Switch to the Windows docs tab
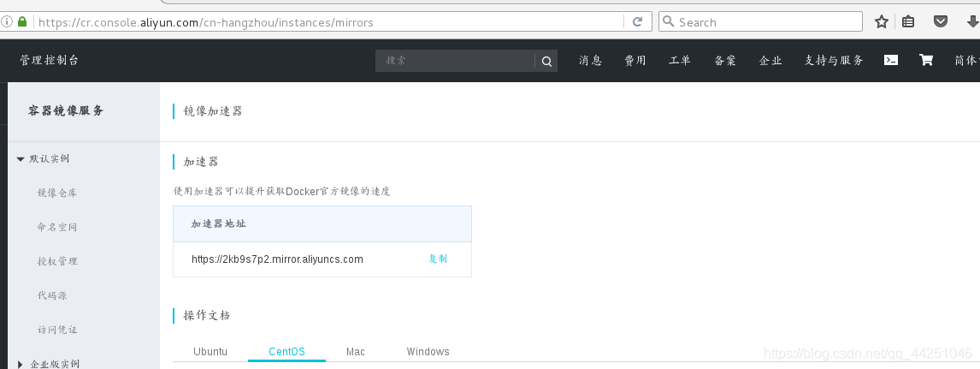980x369 pixels. (428, 352)
